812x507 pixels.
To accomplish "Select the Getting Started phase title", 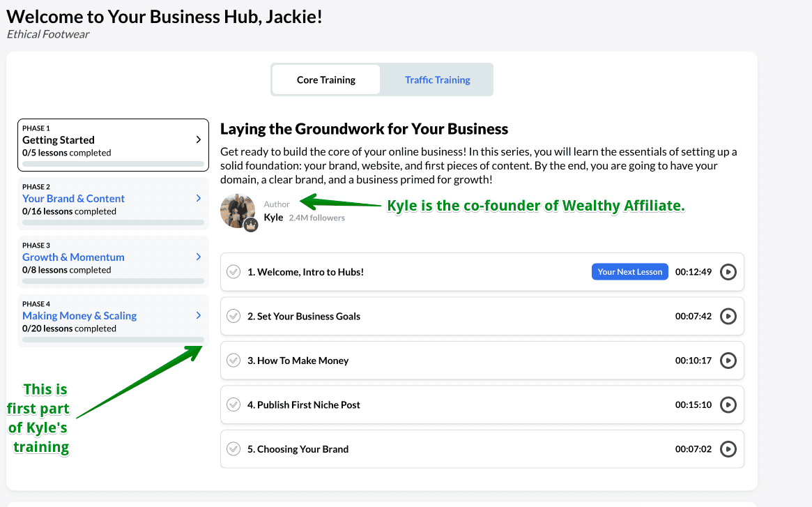I will tap(59, 140).
